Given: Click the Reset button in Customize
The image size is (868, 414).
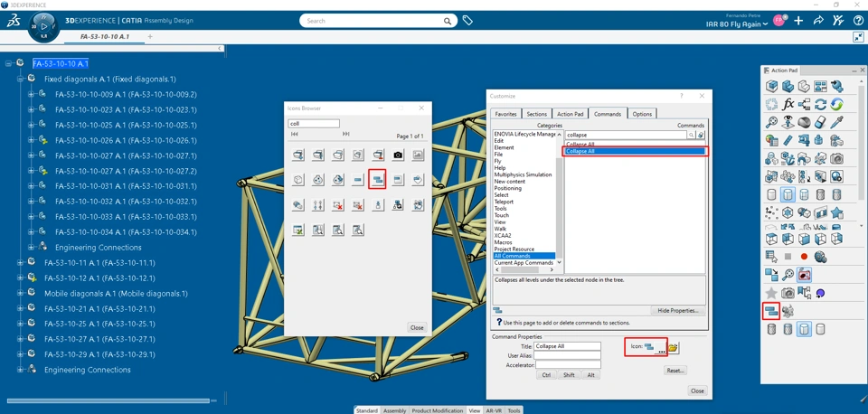Looking at the screenshot, I should point(675,371).
